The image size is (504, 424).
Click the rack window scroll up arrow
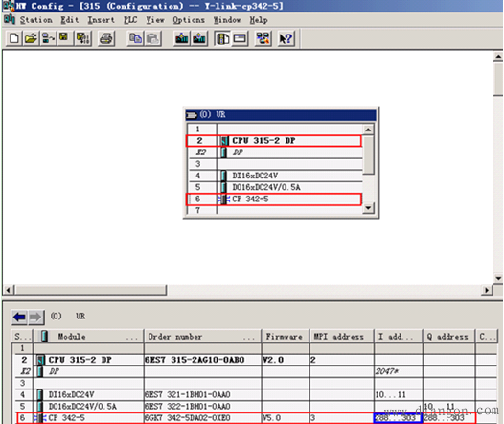point(368,130)
